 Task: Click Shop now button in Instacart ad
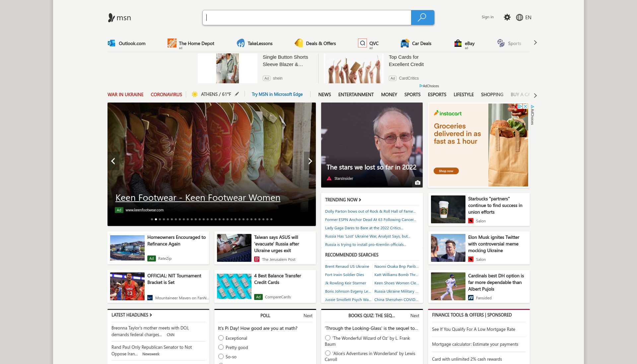tap(446, 171)
